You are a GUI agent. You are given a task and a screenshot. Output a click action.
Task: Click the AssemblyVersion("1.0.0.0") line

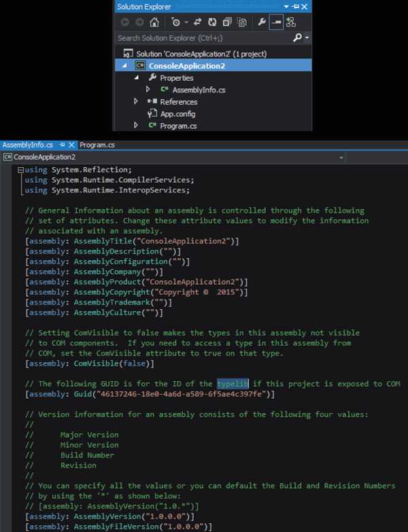(x=109, y=516)
